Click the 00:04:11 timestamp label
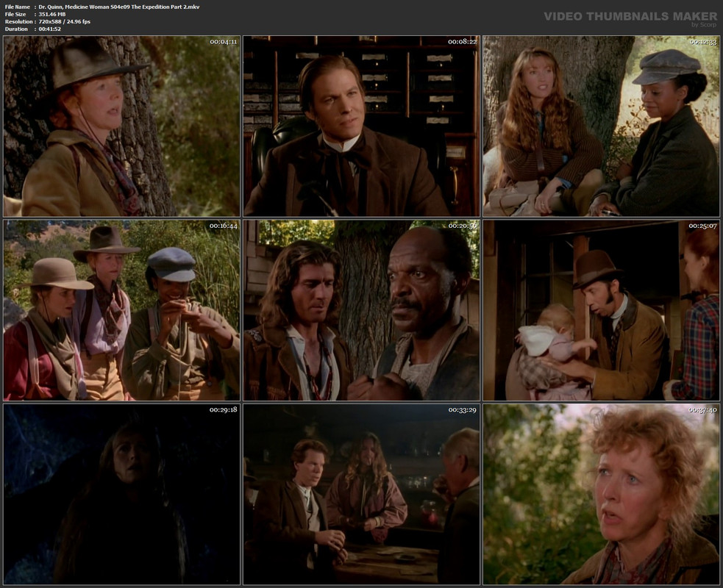Screen dimensions: 723x588 coord(223,42)
